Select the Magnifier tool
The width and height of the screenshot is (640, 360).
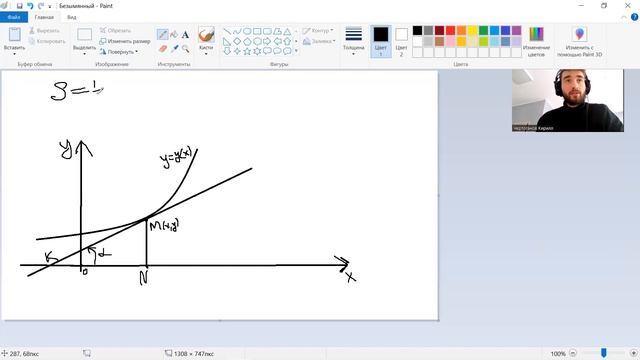pyautogui.click(x=186, y=49)
